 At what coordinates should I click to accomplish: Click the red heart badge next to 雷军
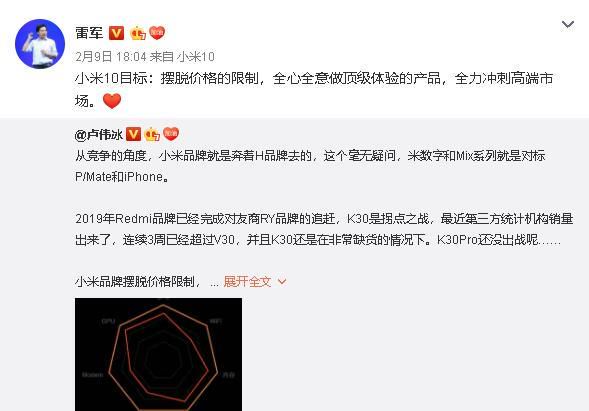click(x=157, y=33)
